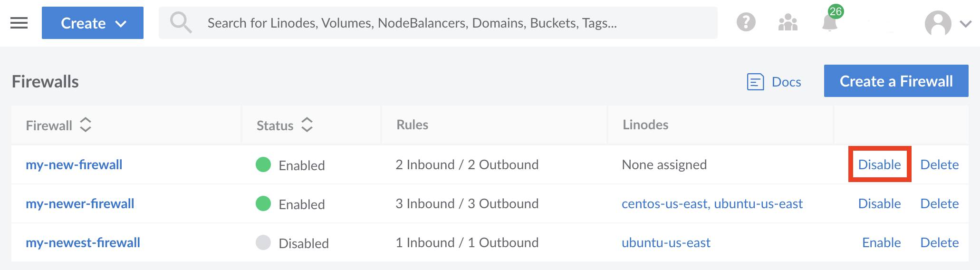Sort by the Status column arrows
The height and width of the screenshot is (270, 980).
pyautogui.click(x=307, y=125)
